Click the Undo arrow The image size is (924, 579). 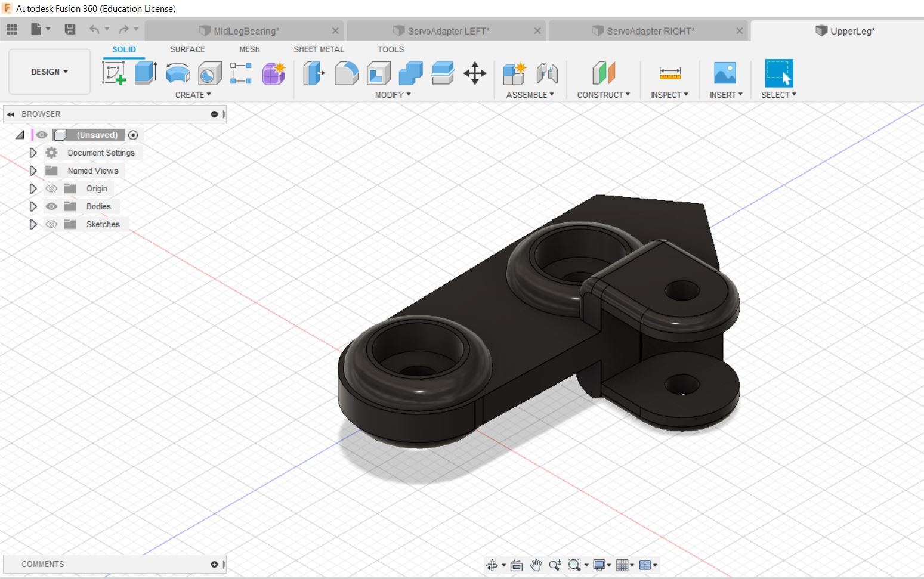pyautogui.click(x=94, y=29)
